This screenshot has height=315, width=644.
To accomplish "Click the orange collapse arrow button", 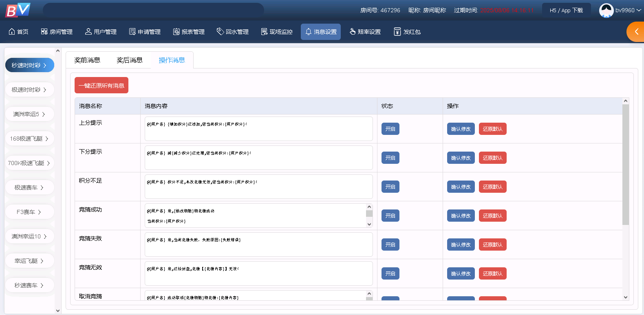I will (x=636, y=32).
